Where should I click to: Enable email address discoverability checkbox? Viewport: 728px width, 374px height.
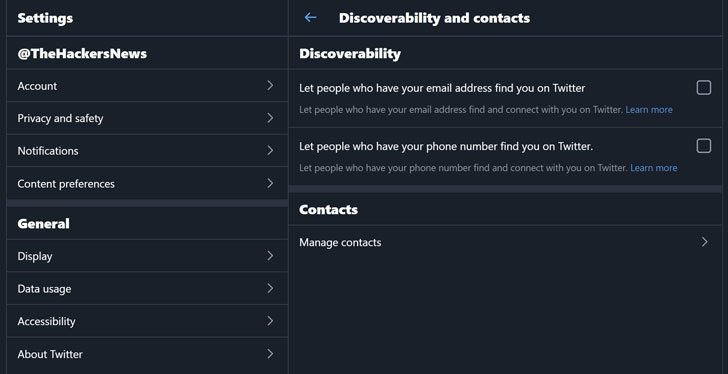(x=703, y=88)
